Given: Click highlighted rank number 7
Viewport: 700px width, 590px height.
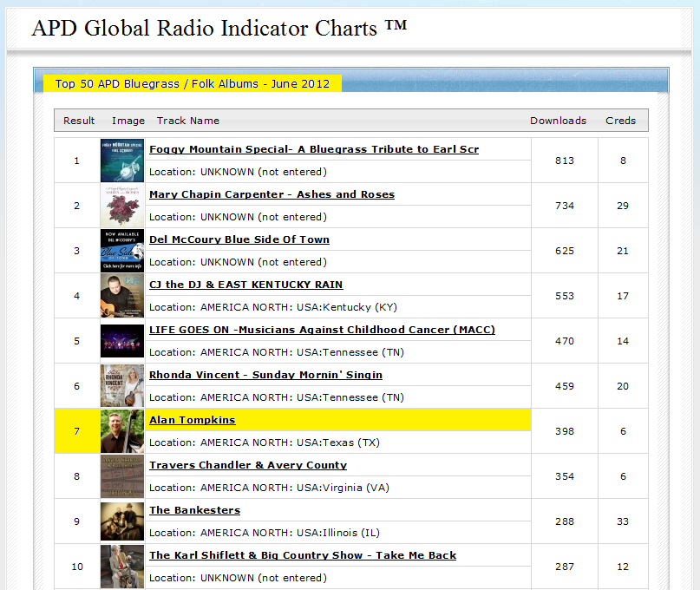Looking at the screenshot, I should (77, 431).
